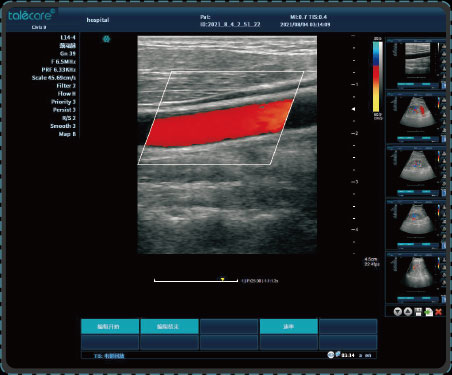Viewport: 452px width, 375px height.
Task: Click the up arrow icon below thumbnails
Action: click(408, 312)
